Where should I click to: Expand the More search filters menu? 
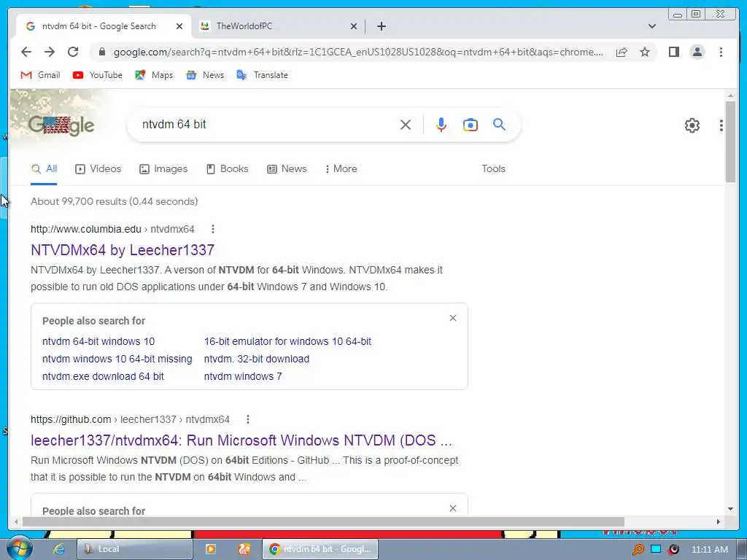point(341,169)
